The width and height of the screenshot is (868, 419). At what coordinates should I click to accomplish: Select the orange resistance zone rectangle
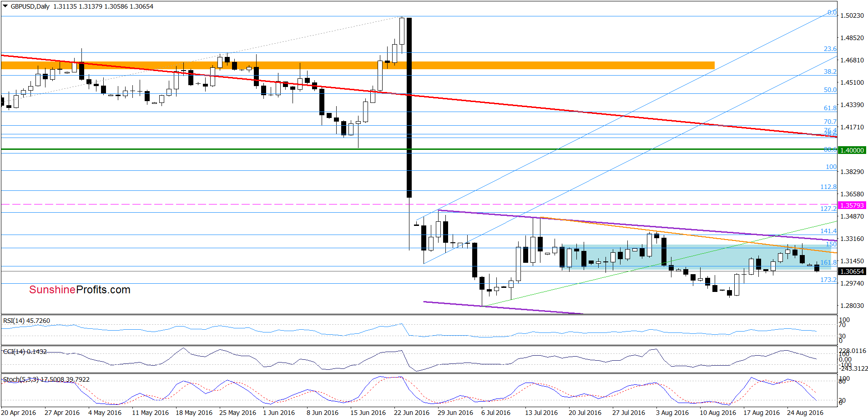click(x=358, y=66)
